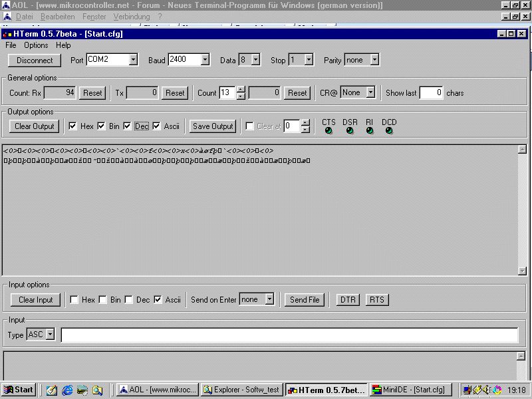This screenshot has width=532, height=399.
Task: Reset the Tx count
Action: pos(175,93)
